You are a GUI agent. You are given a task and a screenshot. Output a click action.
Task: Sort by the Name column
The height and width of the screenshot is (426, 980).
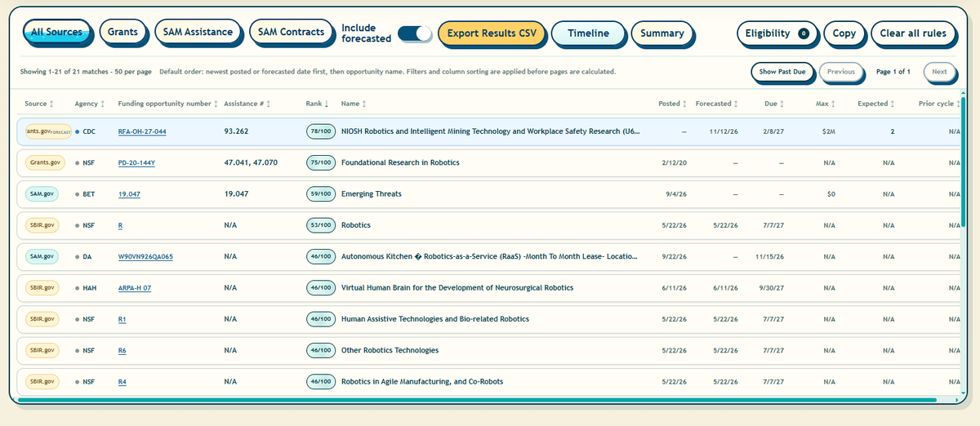coord(354,104)
